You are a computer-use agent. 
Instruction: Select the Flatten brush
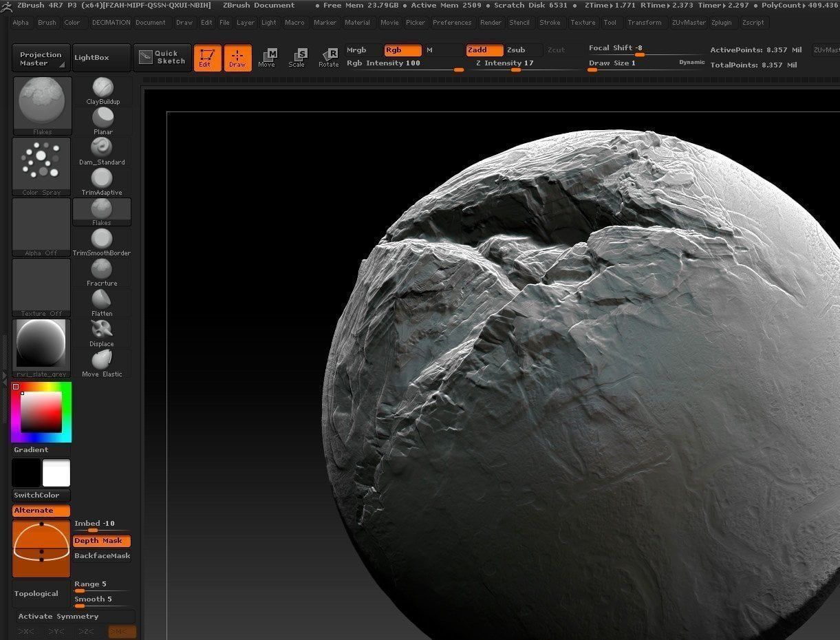pos(102,299)
